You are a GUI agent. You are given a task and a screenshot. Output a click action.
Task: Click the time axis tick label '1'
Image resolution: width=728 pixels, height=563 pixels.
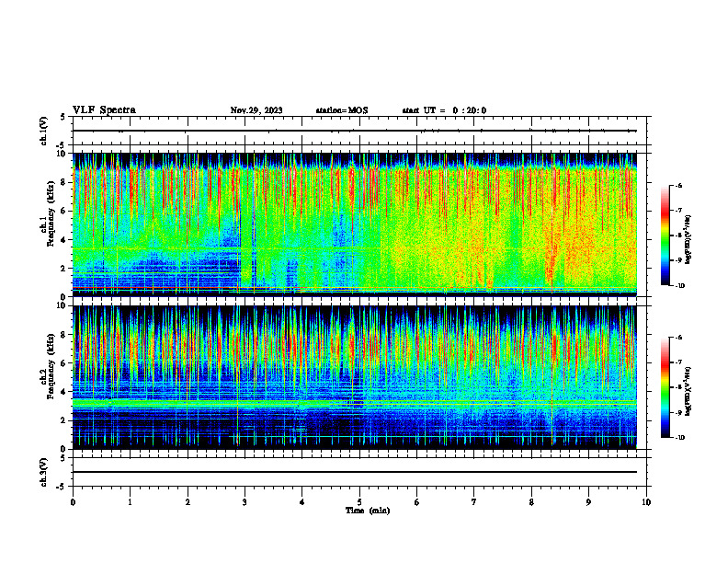click(130, 502)
